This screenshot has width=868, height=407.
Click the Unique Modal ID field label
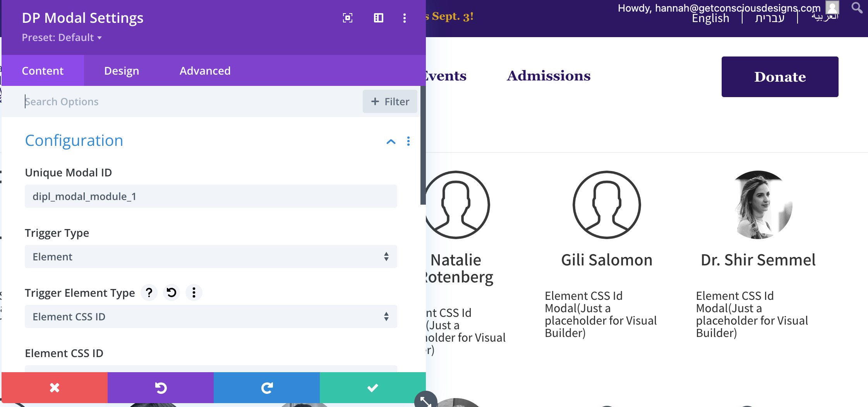pyautogui.click(x=68, y=173)
